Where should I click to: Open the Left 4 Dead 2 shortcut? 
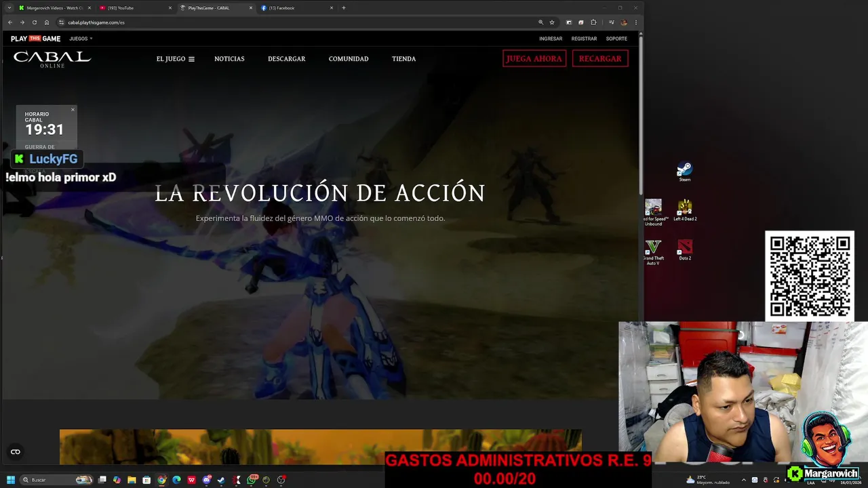pyautogui.click(x=685, y=210)
